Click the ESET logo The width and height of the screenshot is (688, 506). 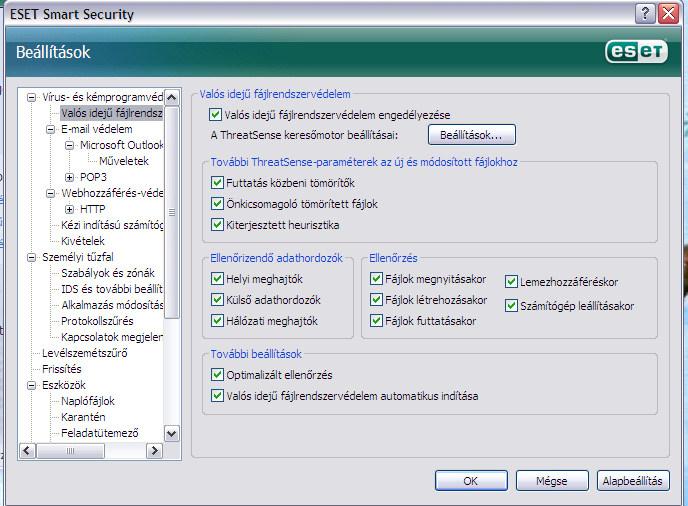pyautogui.click(x=637, y=51)
